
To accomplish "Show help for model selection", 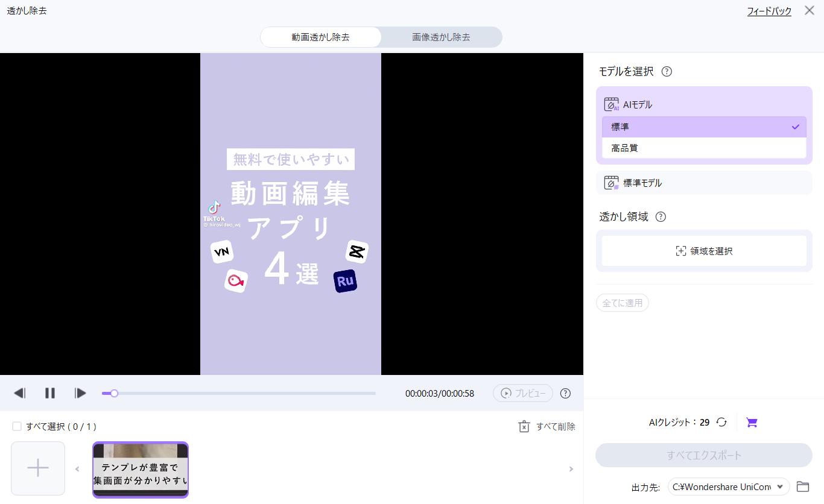I will [x=667, y=71].
